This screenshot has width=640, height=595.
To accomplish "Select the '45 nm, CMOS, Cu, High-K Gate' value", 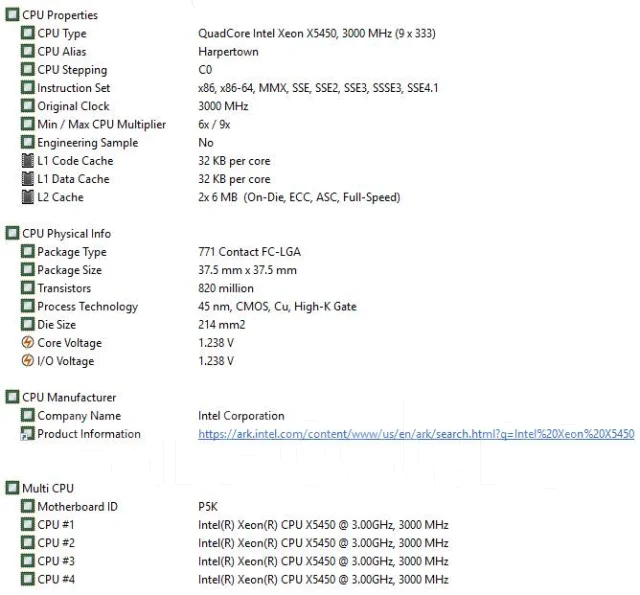I will pyautogui.click(x=277, y=306).
